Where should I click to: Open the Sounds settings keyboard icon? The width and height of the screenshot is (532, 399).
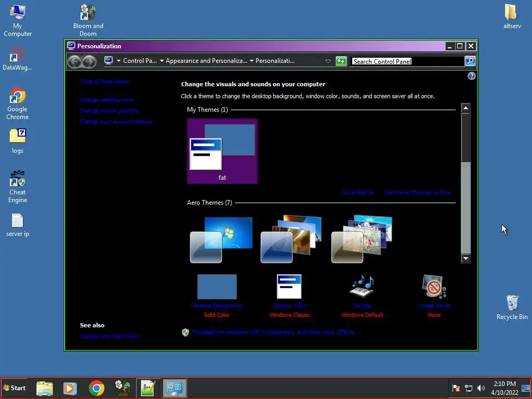pyautogui.click(x=362, y=286)
